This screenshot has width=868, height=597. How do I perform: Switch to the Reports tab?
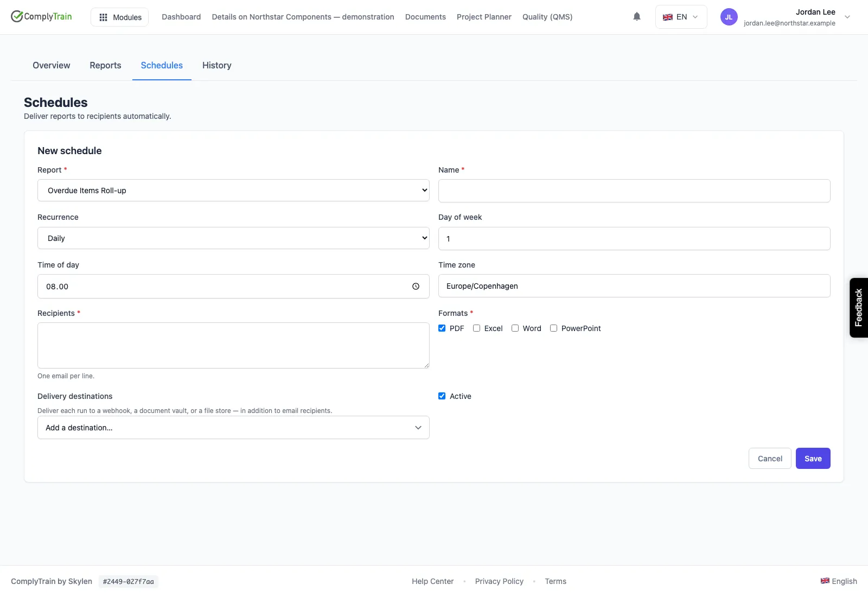[x=105, y=66]
